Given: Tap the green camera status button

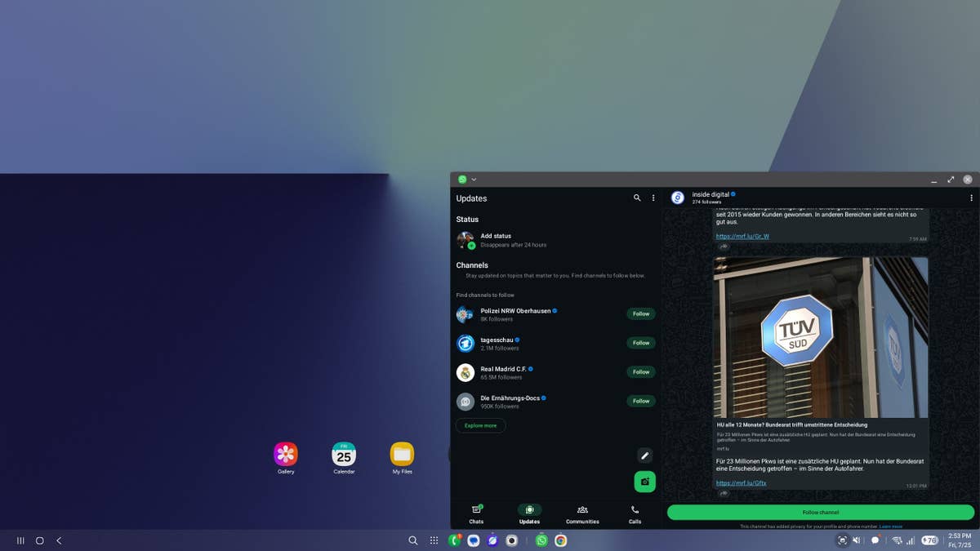Looking at the screenshot, I should point(644,482).
